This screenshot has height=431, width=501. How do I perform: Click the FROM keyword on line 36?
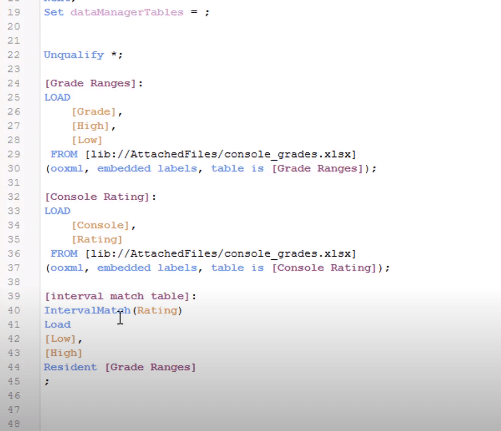click(x=64, y=254)
